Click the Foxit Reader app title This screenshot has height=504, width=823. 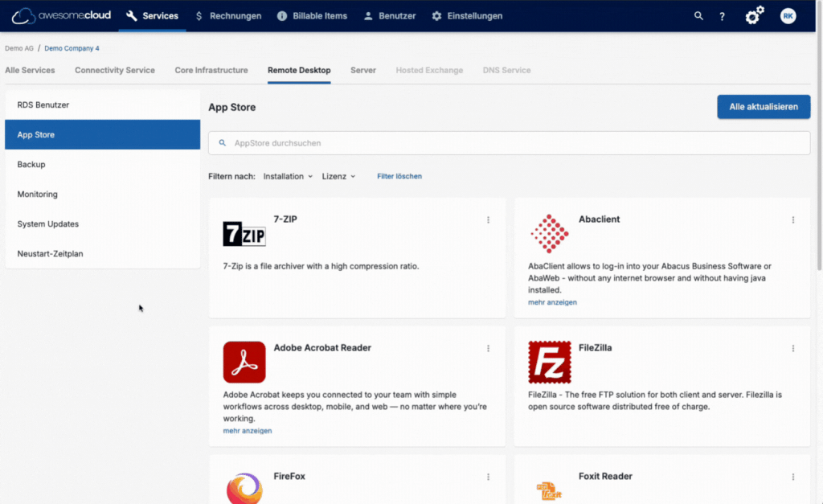coord(605,476)
